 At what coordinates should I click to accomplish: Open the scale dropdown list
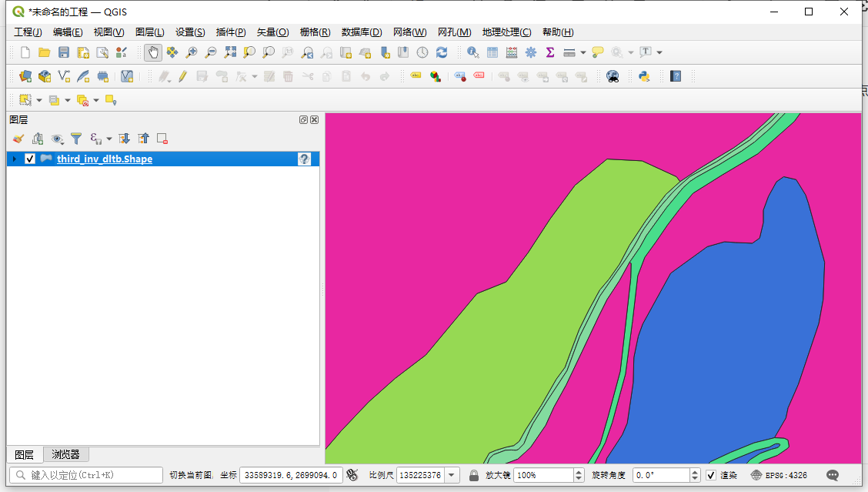452,475
